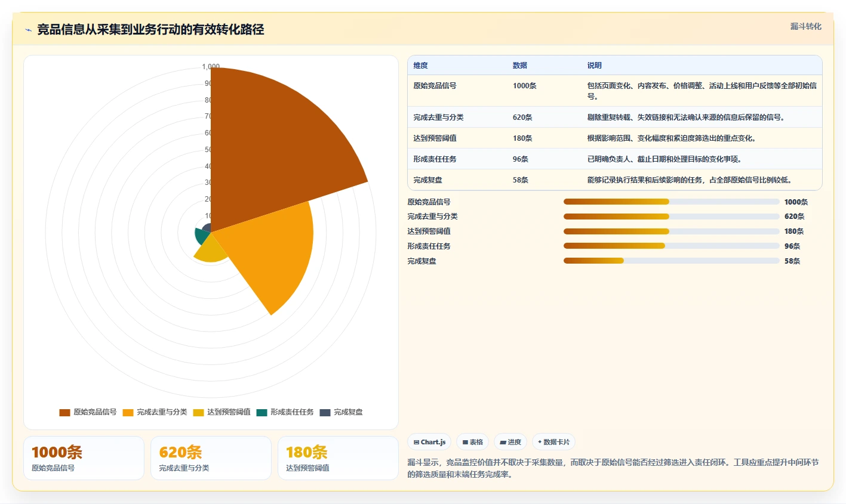Open the 180条 达到预警阈值 data card
This screenshot has width=846, height=504.
tap(338, 458)
